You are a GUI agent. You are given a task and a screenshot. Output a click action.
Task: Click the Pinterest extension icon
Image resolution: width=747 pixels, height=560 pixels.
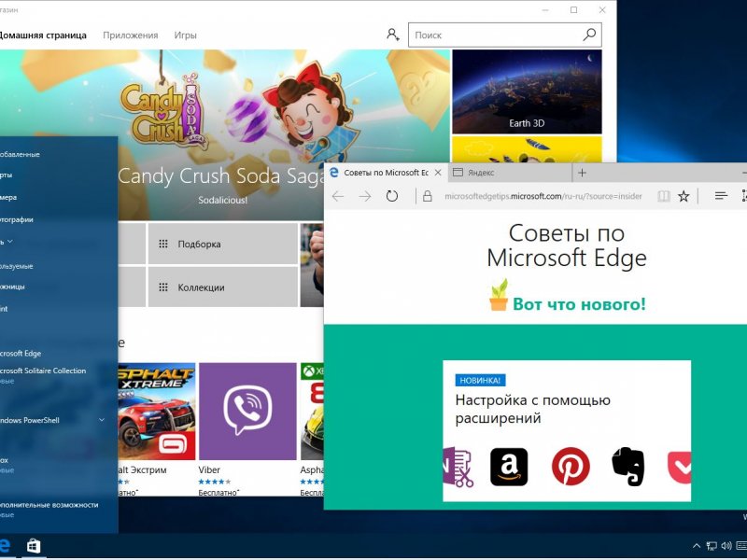pyautogui.click(x=570, y=467)
